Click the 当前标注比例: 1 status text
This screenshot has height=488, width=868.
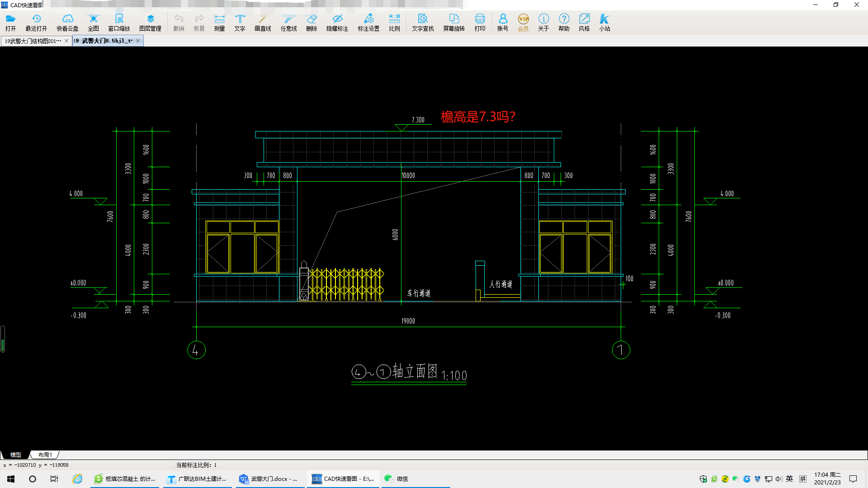pyautogui.click(x=196, y=465)
